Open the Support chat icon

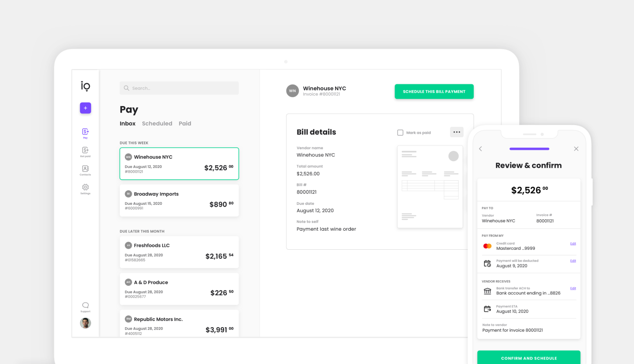point(85,305)
